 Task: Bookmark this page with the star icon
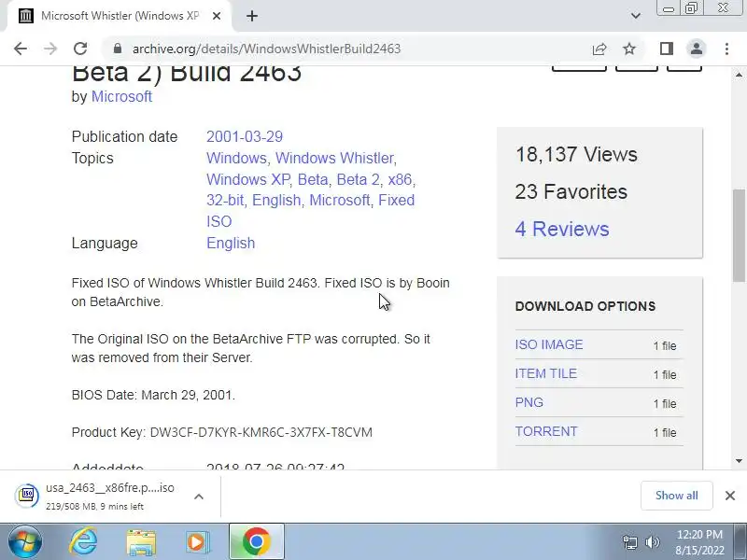(629, 49)
